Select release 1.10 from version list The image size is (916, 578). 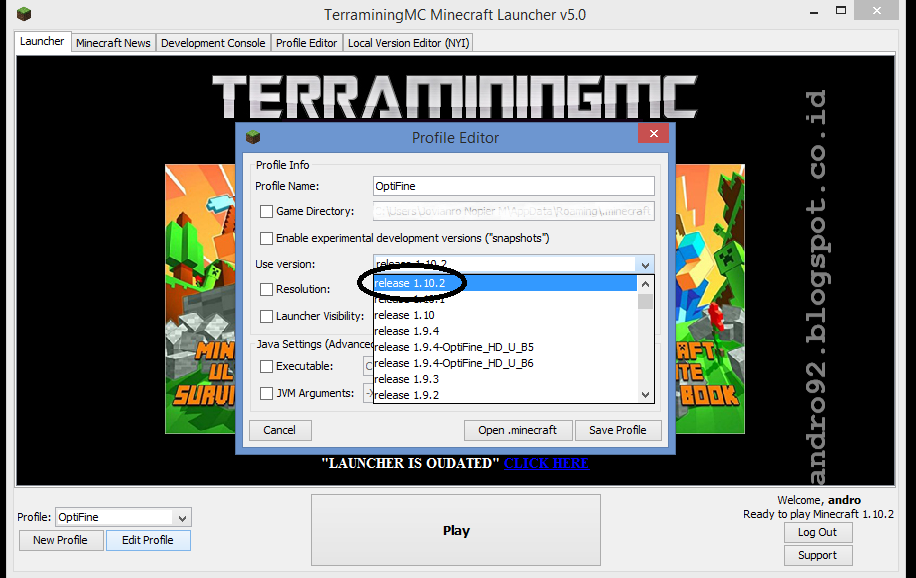coord(505,315)
